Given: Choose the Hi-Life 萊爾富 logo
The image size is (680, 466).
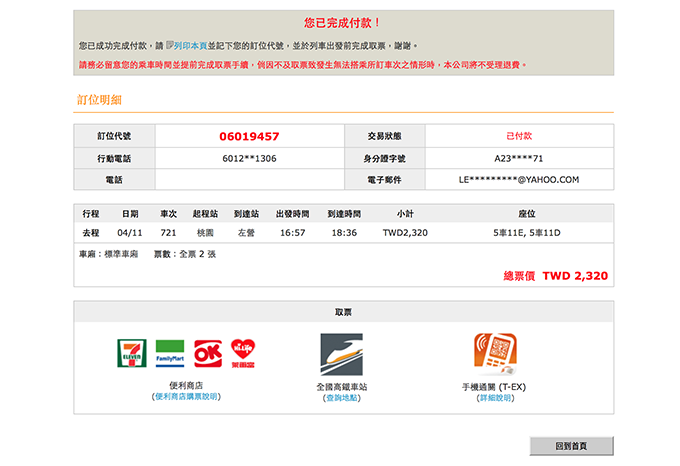Looking at the screenshot, I should coord(243,353).
